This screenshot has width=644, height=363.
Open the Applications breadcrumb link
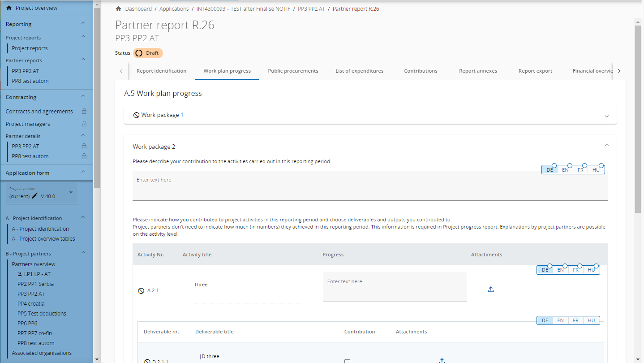coord(174,9)
